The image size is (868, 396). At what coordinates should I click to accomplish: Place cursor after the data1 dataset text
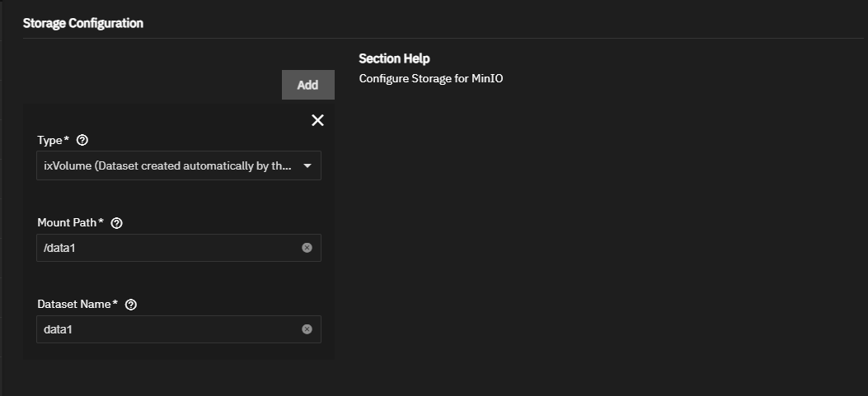click(x=75, y=329)
